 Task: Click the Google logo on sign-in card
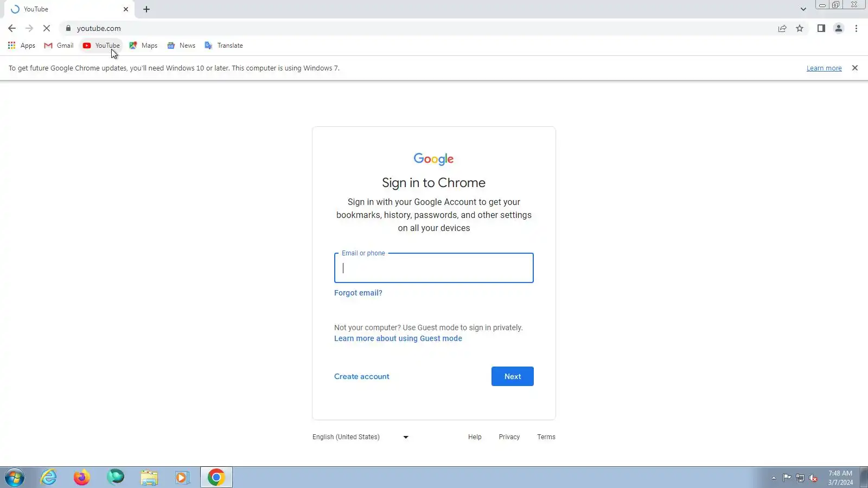pyautogui.click(x=433, y=159)
